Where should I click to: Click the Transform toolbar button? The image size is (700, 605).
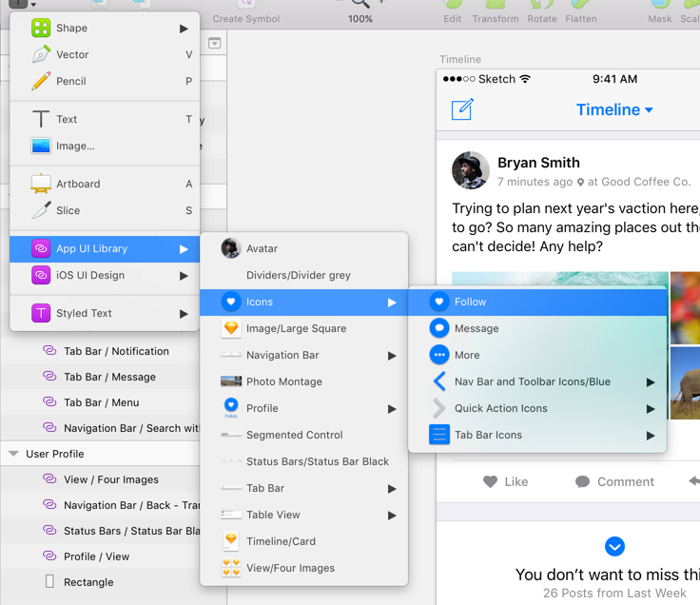click(x=496, y=12)
